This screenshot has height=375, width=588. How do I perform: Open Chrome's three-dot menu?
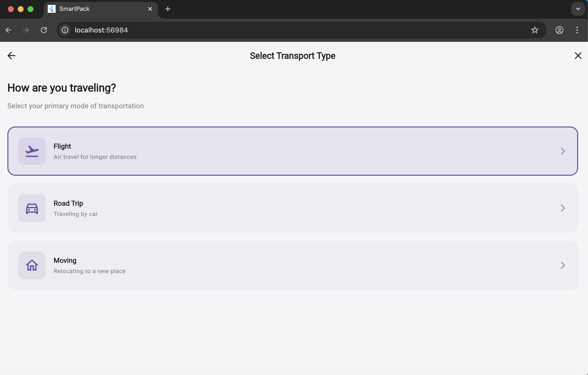(x=577, y=30)
